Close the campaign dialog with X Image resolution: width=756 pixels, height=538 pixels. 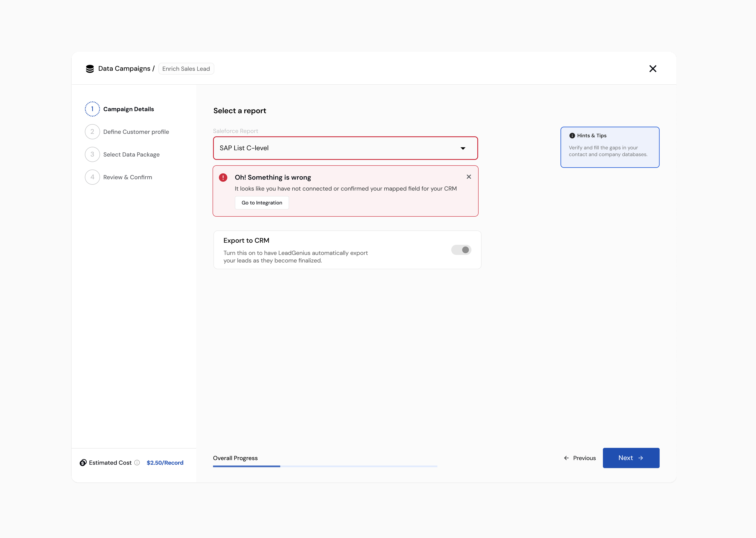653,69
